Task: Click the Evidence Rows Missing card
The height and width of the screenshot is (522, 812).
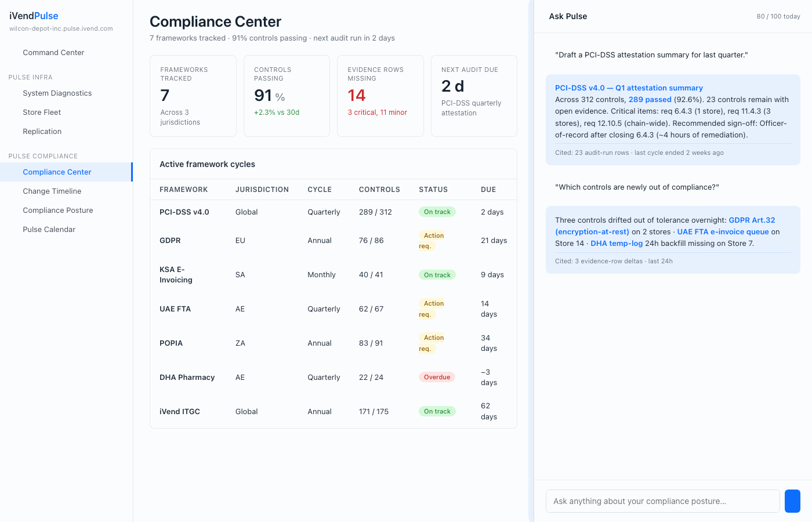Action: [380, 96]
